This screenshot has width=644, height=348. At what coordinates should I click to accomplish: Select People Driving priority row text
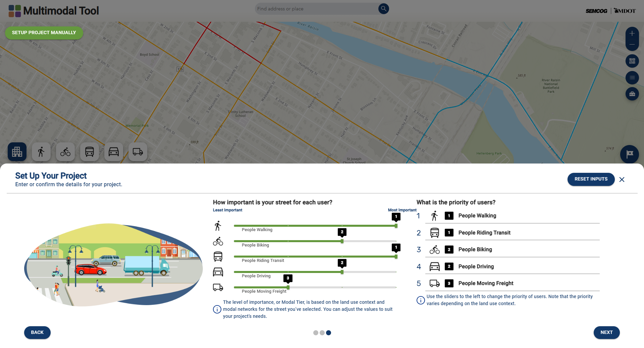tap(476, 267)
